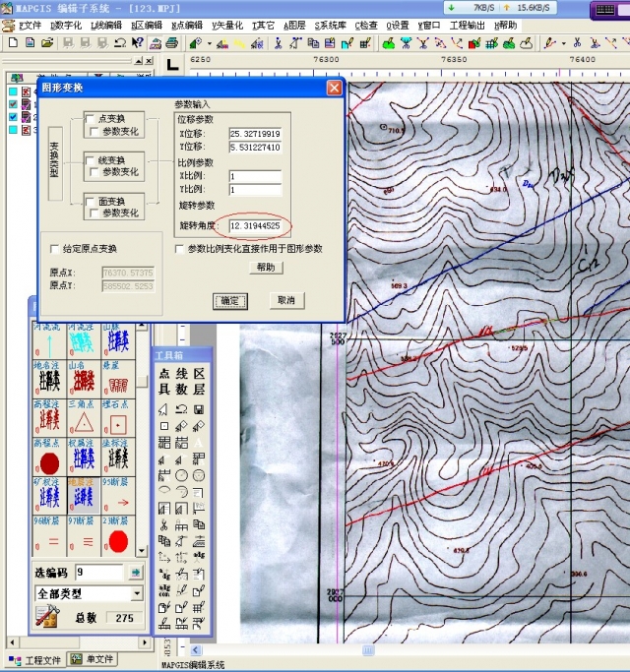
Task: Choose the 区 (region) tool in the toolbox
Action: 198,374
